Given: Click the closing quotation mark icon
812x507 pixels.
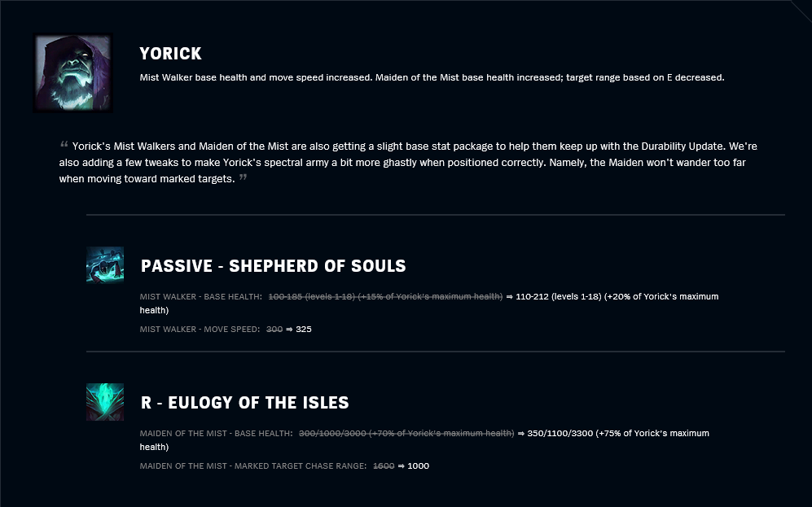Looking at the screenshot, I should [243, 177].
